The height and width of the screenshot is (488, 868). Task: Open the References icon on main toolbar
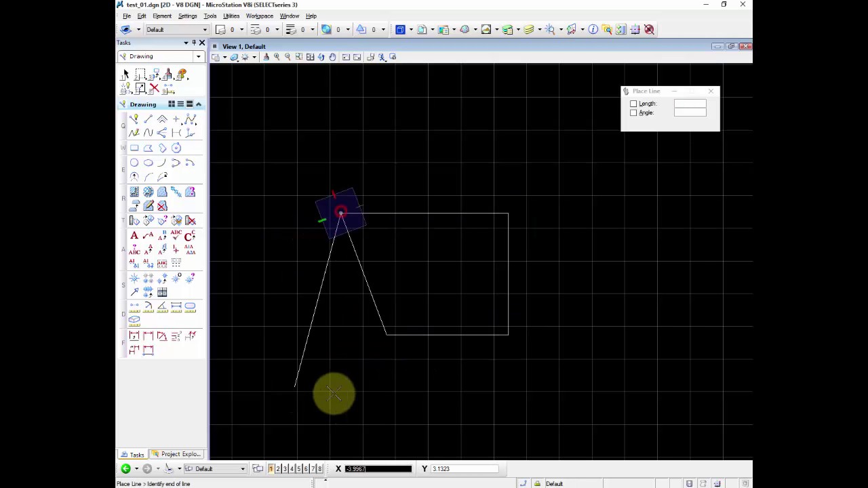click(x=443, y=29)
